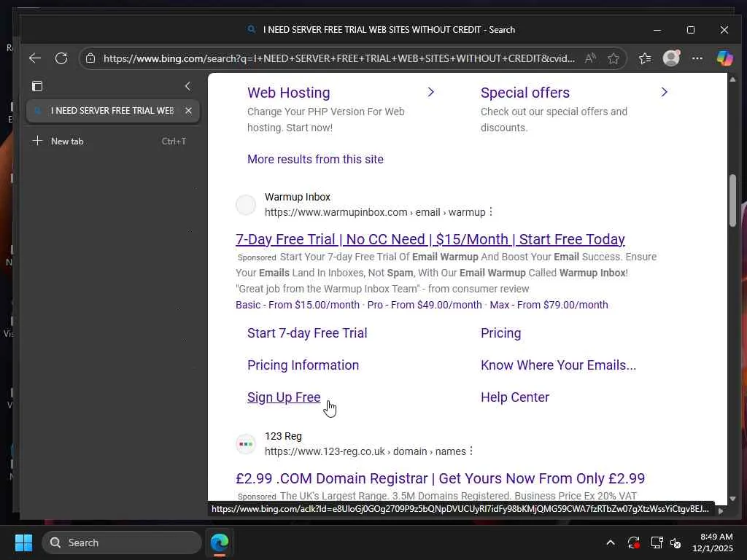Open the browser profile avatar
The image size is (747, 560).
click(x=671, y=58)
